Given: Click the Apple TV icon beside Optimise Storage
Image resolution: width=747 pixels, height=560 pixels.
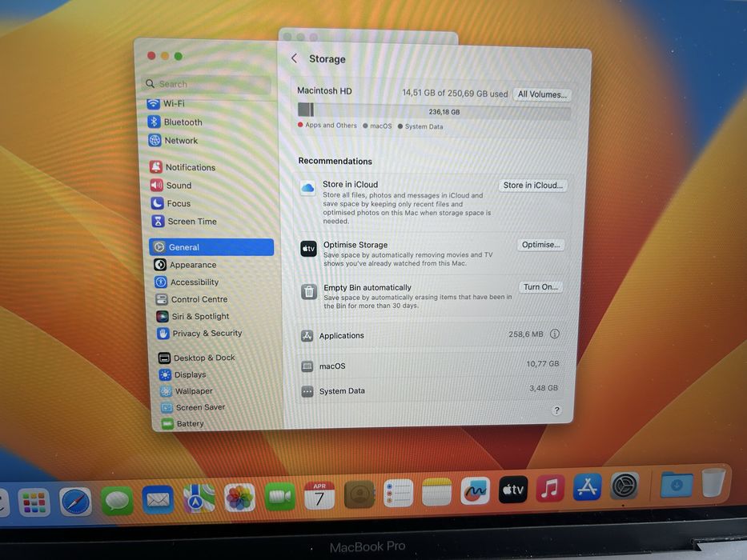Looking at the screenshot, I should (x=308, y=249).
